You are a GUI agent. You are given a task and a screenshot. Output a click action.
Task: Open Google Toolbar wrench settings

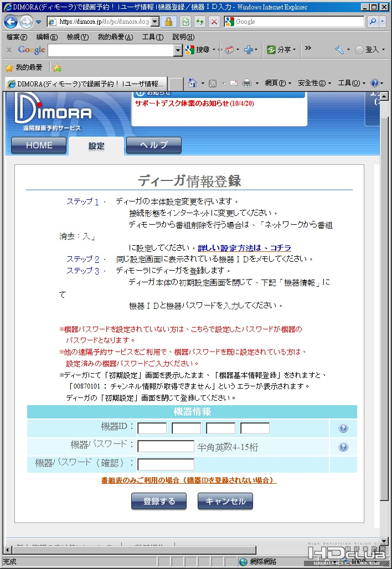pyautogui.click(x=340, y=50)
